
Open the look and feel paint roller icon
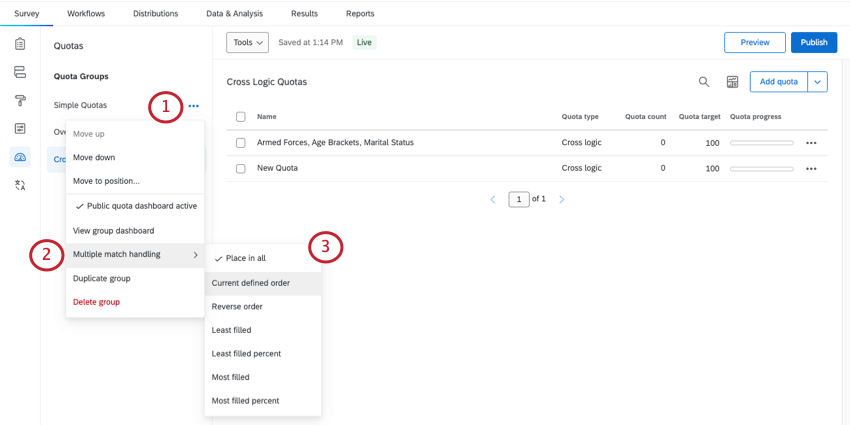point(20,100)
